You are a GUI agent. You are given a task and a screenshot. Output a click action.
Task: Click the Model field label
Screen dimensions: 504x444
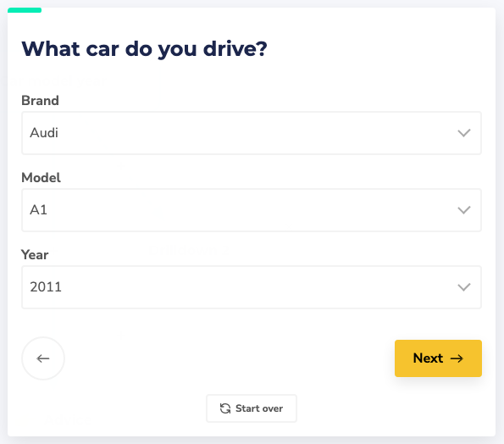tap(41, 177)
